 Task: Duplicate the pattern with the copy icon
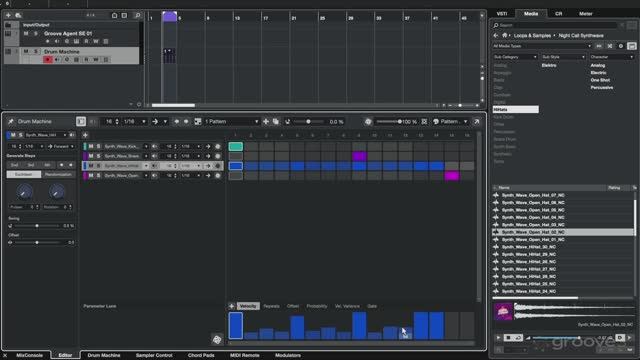pyautogui.click(x=276, y=122)
